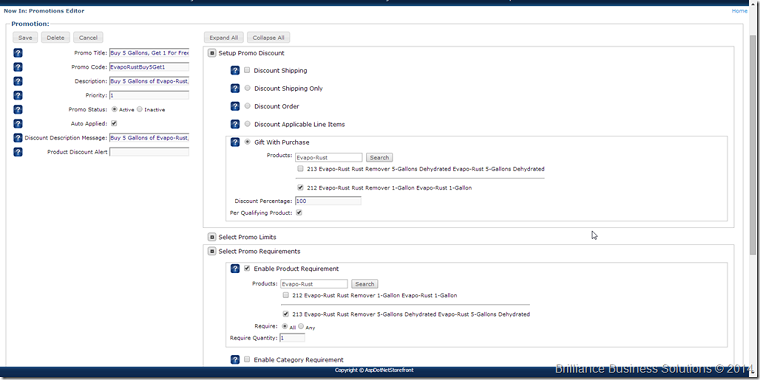760x380 pixels.
Task: Collapse the Select Promo Requirements section
Action: point(212,251)
